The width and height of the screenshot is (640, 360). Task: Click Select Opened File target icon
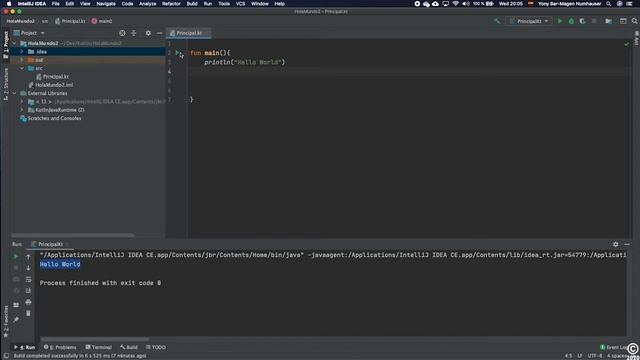[x=122, y=33]
